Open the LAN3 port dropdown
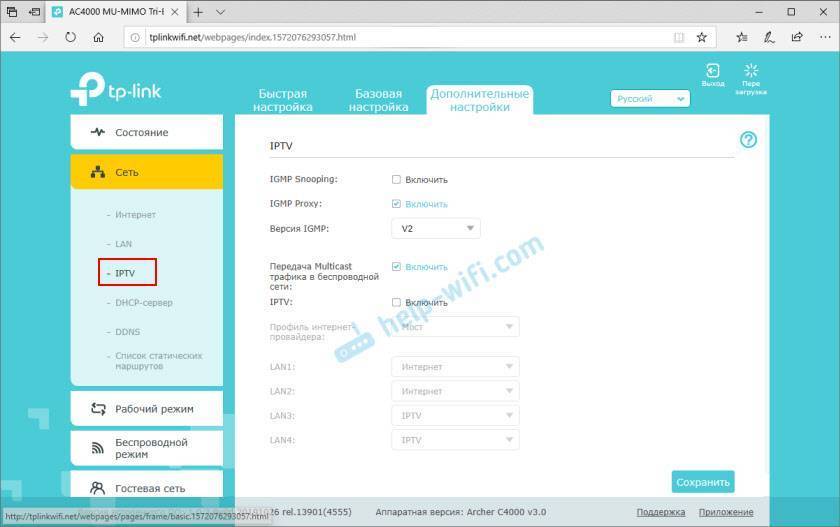This screenshot has width=840, height=527. (455, 416)
